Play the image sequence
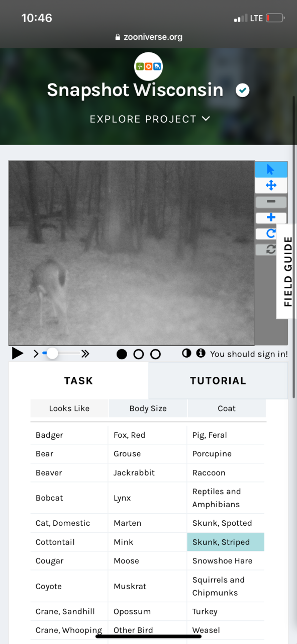Screen dimensions: 297x644 (x=18, y=354)
